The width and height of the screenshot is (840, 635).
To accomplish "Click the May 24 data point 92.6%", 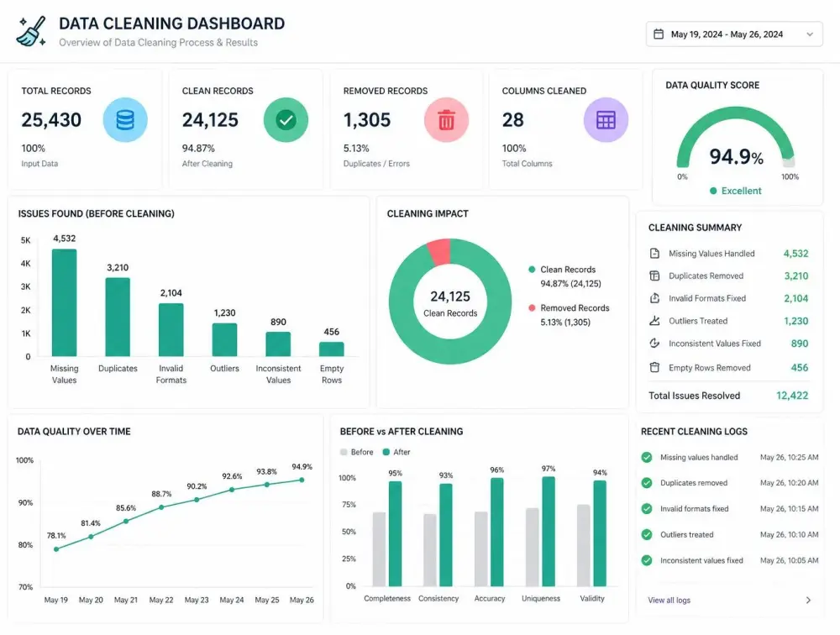I will click(x=232, y=490).
